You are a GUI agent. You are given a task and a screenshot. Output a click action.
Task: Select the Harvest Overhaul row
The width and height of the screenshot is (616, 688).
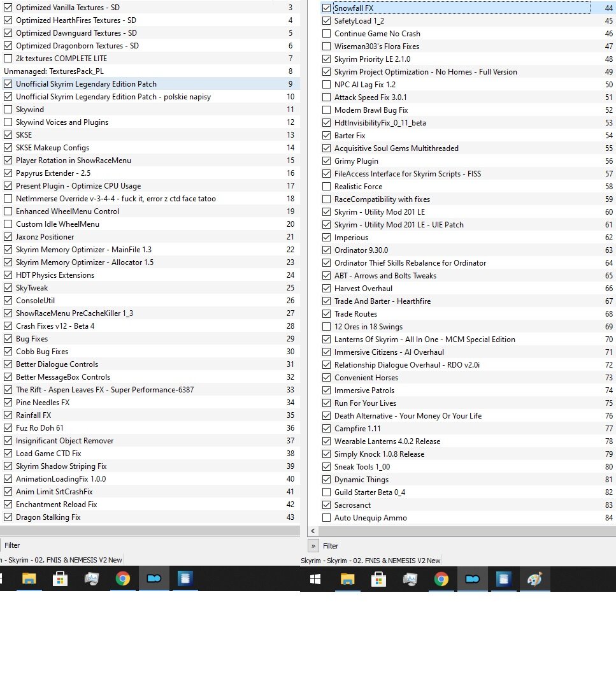pos(468,289)
